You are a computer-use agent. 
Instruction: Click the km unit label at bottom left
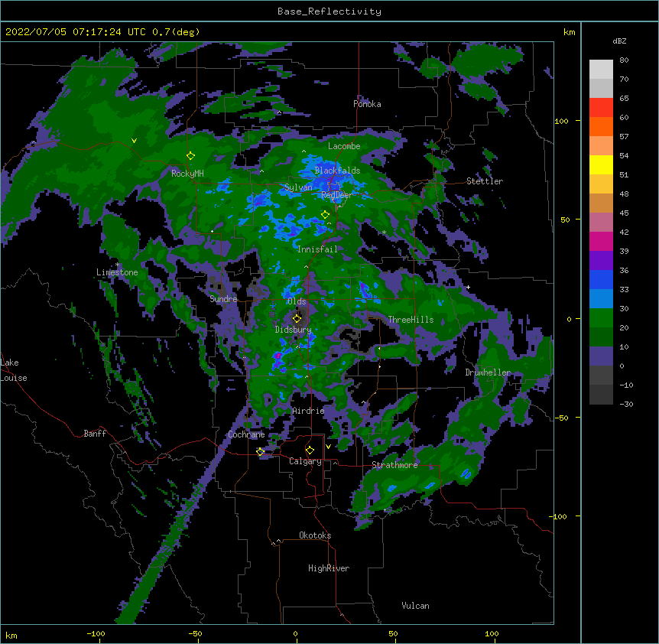pos(11,635)
